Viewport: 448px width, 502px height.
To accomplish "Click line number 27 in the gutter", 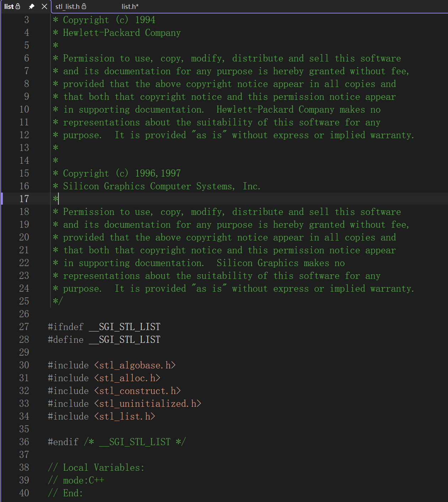I will pos(24,326).
